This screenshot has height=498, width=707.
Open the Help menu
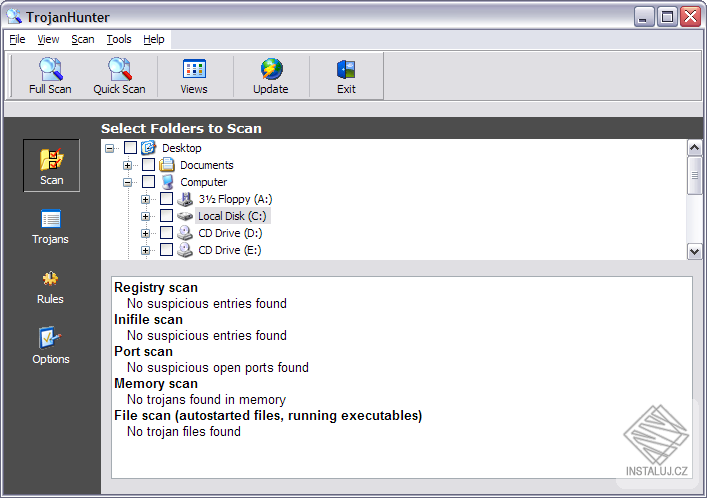tap(154, 39)
